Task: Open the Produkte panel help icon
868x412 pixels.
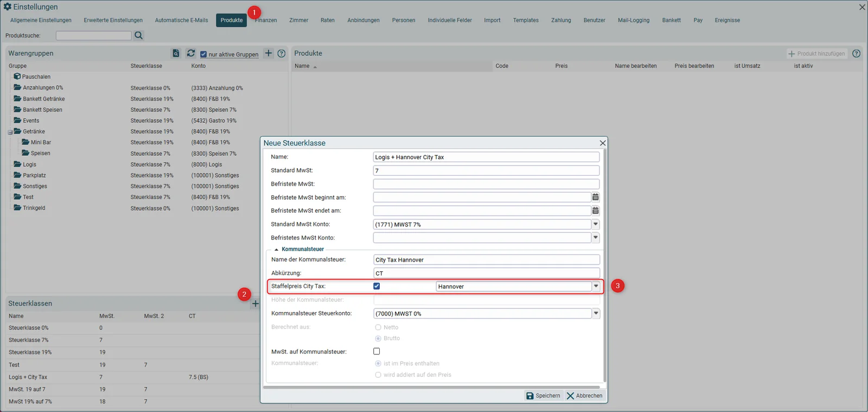Action: click(857, 53)
